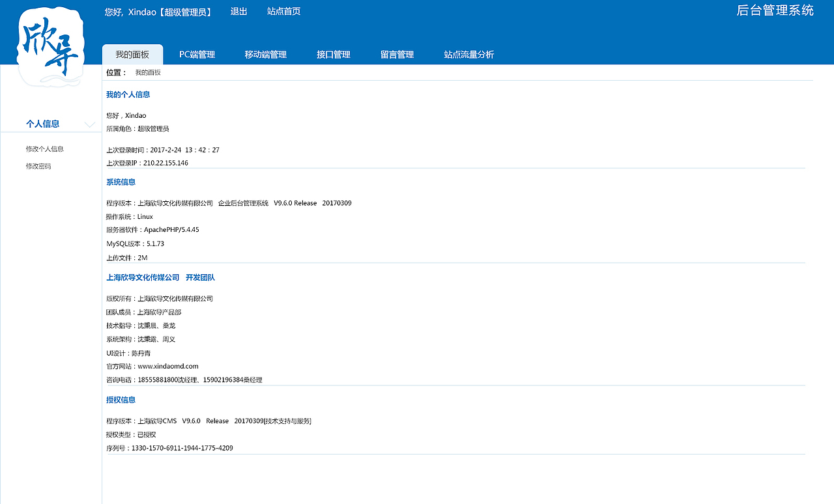Open the 我的面板 tab

(x=132, y=55)
